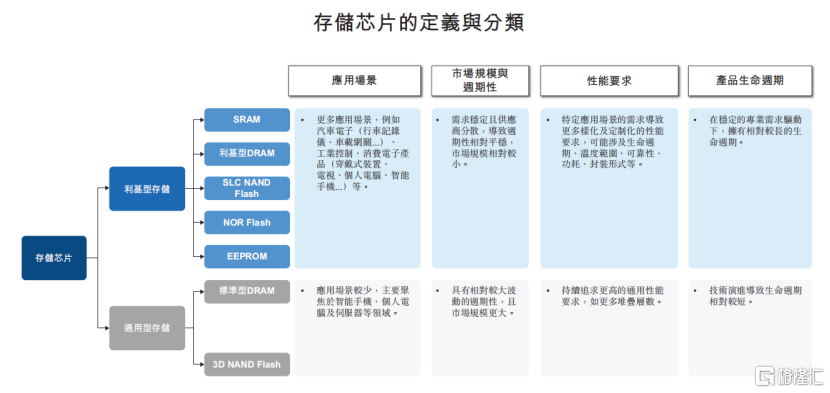This screenshot has width=830, height=393.
Task: Select the 3D NAND Flash box
Action: pyautogui.click(x=247, y=364)
